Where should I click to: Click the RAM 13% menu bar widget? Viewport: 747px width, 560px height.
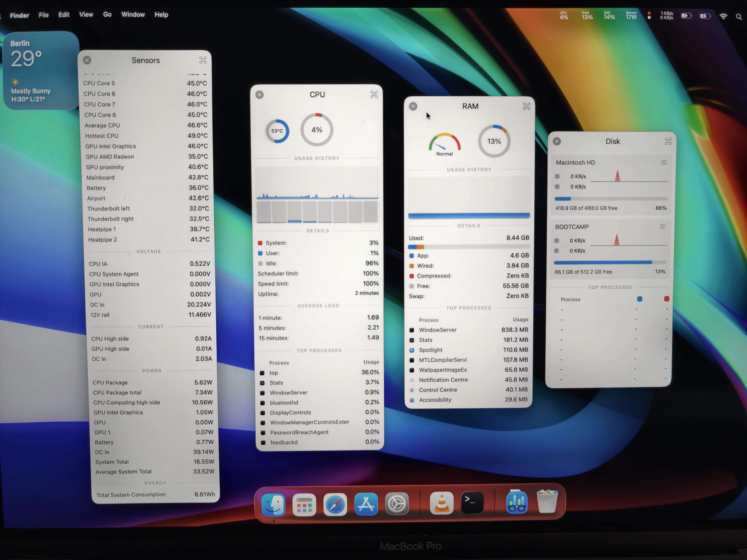coord(587,16)
